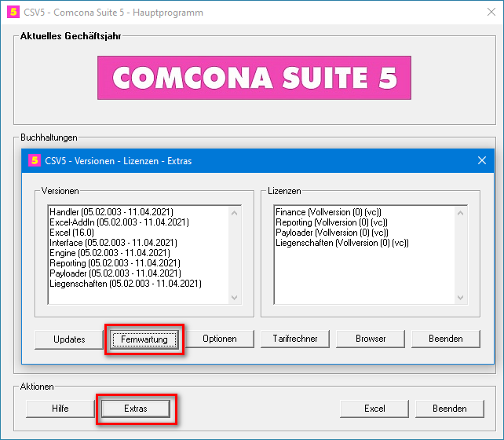Select the Excel (16.0) entry
Viewport: 504px width, 440px height.
point(71,233)
